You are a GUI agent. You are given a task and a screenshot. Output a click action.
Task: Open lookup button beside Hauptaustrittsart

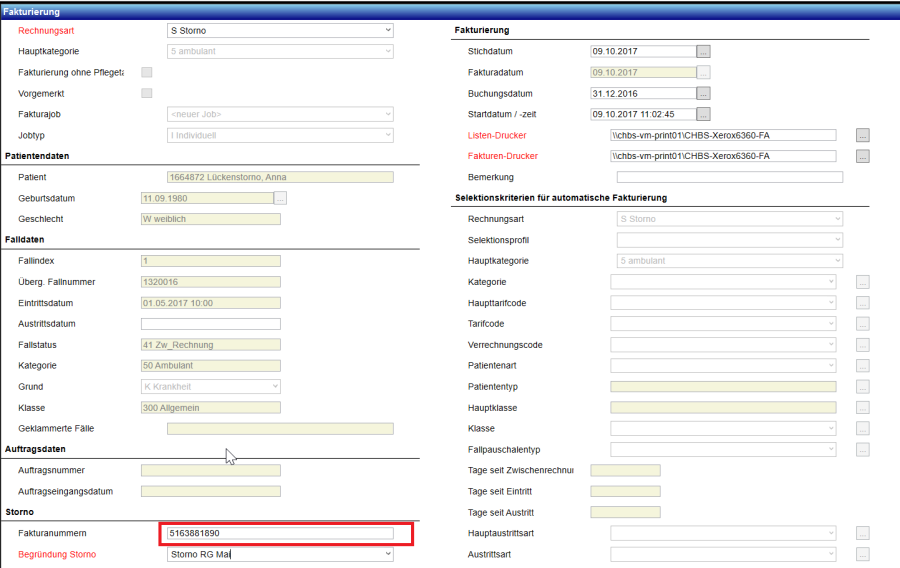(863, 533)
